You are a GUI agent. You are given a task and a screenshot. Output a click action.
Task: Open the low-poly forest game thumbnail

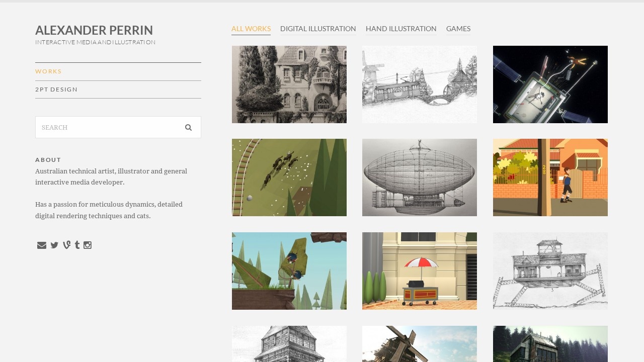click(x=289, y=271)
